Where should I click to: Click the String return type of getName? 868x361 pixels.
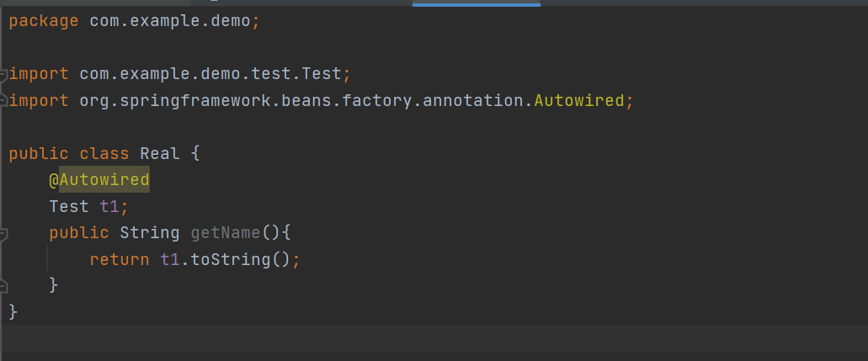tap(149, 232)
